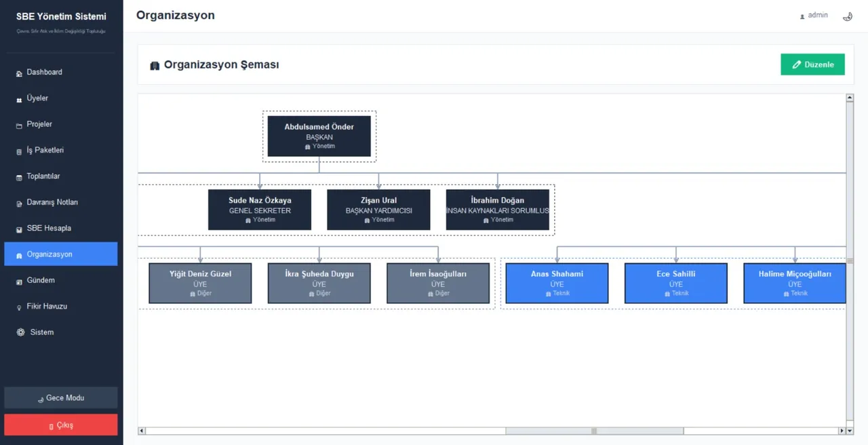Click the Davranış Notları icon
Screen dimensions: 868x445
coord(19,204)
